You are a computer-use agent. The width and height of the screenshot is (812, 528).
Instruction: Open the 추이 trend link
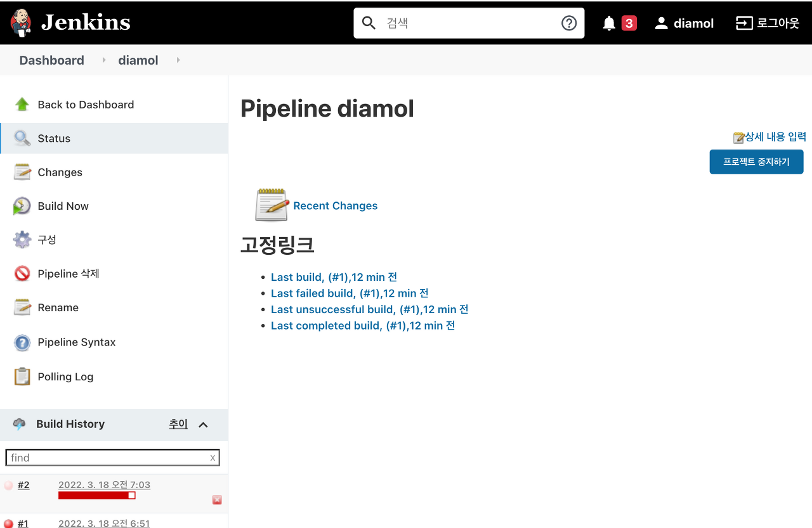[x=178, y=424]
